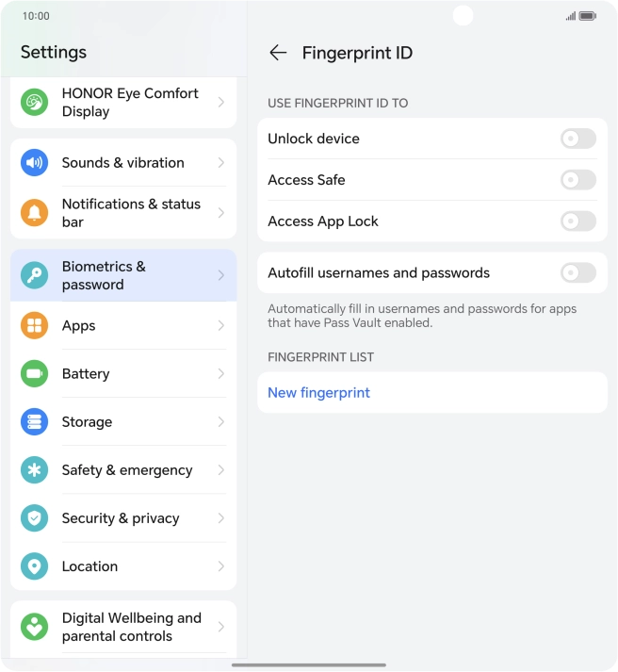618x672 pixels.
Task: Turn on Access Safe switch
Action: (577, 180)
